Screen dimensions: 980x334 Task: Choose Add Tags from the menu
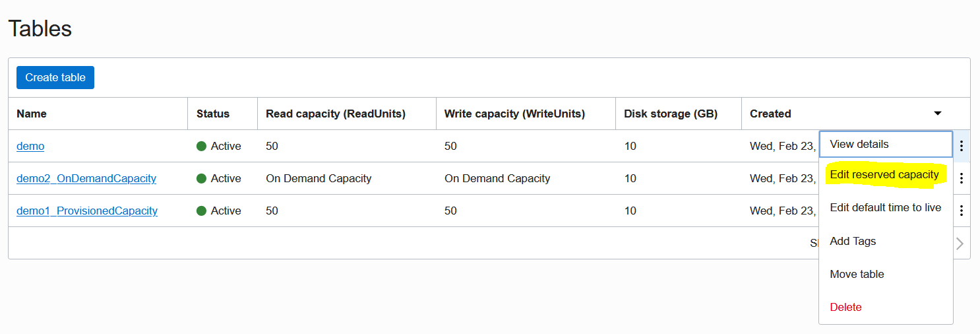click(853, 241)
